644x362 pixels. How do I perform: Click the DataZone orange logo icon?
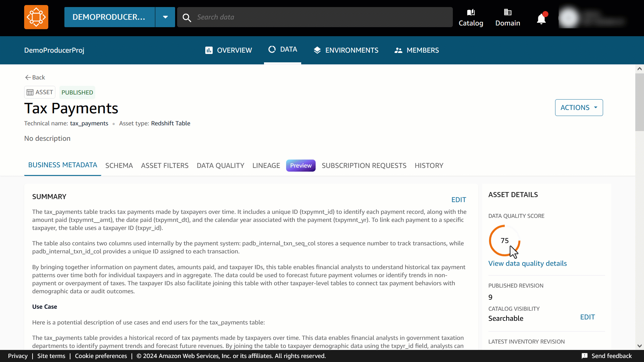click(x=36, y=17)
